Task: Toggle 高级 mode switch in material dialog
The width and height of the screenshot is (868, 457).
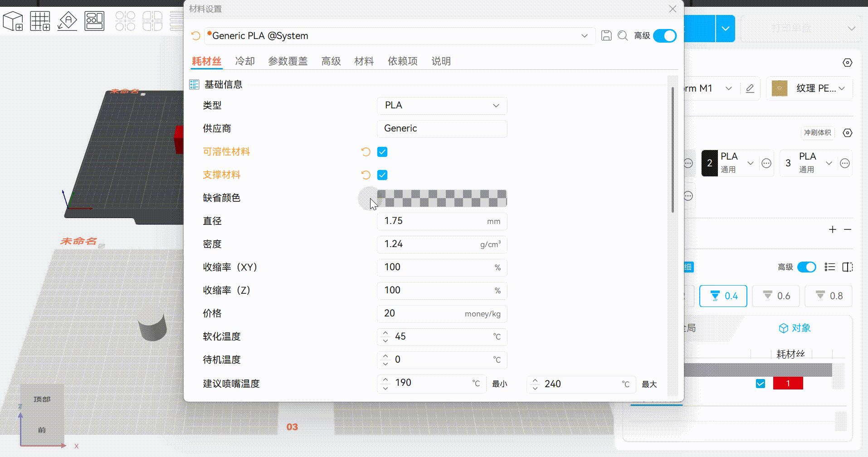Action: (665, 36)
